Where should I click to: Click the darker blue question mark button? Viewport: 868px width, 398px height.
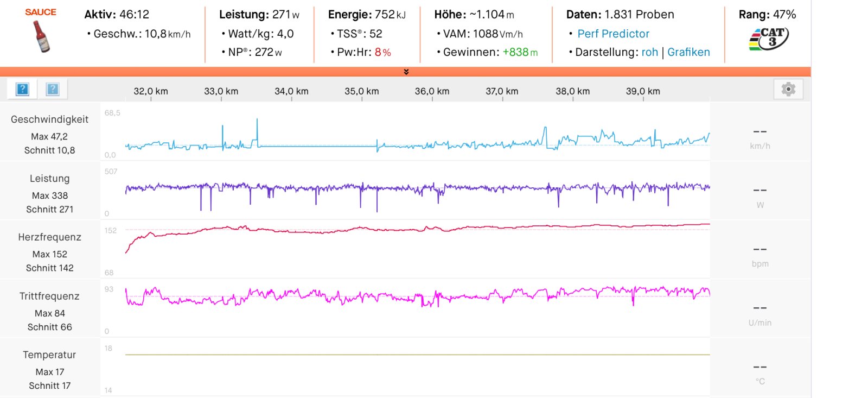22,89
